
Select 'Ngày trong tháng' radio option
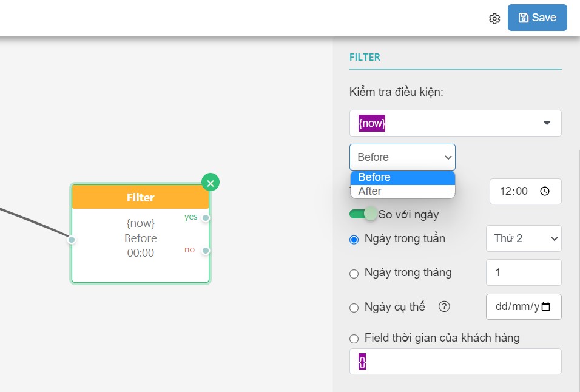354,273
